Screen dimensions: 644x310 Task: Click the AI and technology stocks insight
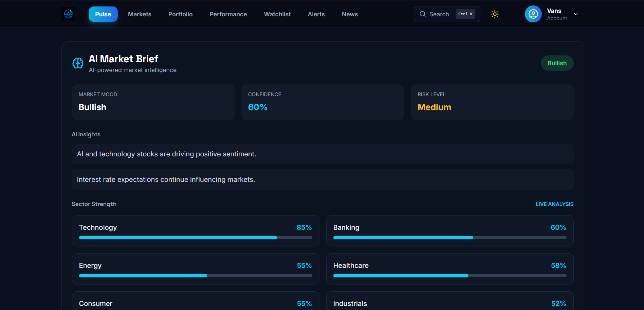coord(323,154)
